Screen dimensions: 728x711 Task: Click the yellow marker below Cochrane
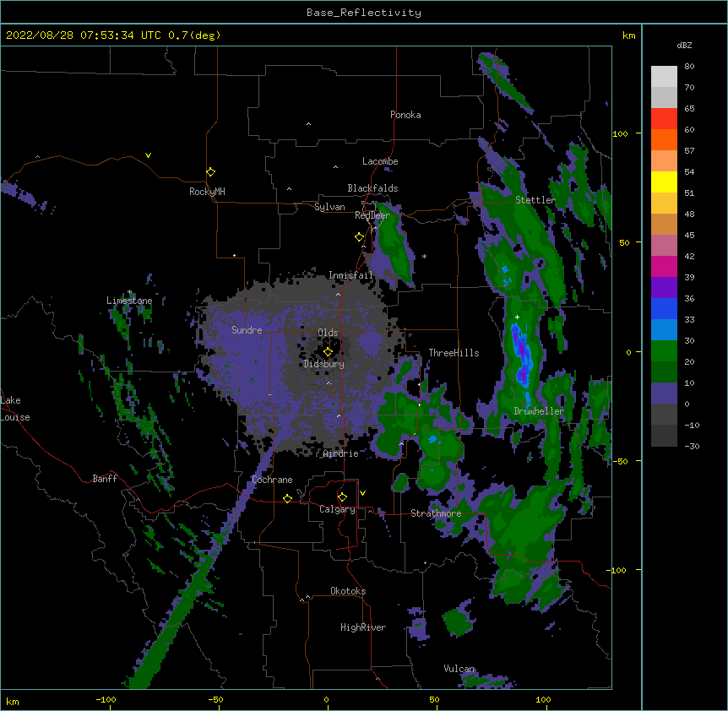[287, 498]
